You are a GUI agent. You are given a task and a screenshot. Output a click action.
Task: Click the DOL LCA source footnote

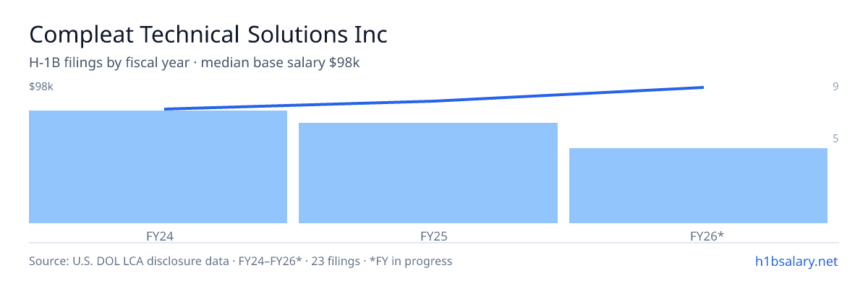coord(240,261)
